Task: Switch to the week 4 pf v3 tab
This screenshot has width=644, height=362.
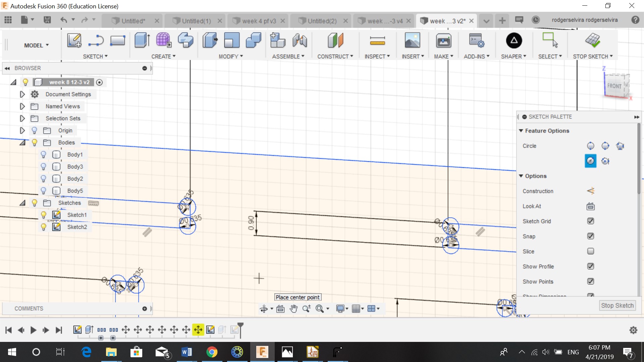Action: 259,21
